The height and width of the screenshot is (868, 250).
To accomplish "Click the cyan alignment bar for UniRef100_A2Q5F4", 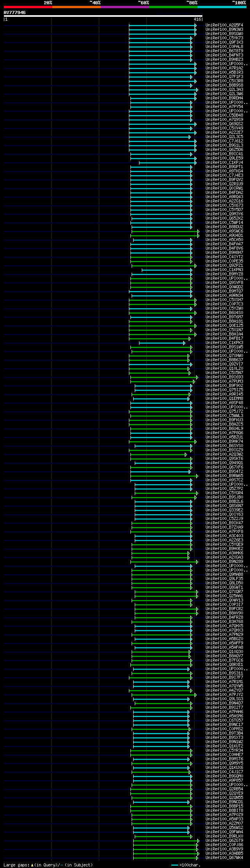I will click(162, 25).
